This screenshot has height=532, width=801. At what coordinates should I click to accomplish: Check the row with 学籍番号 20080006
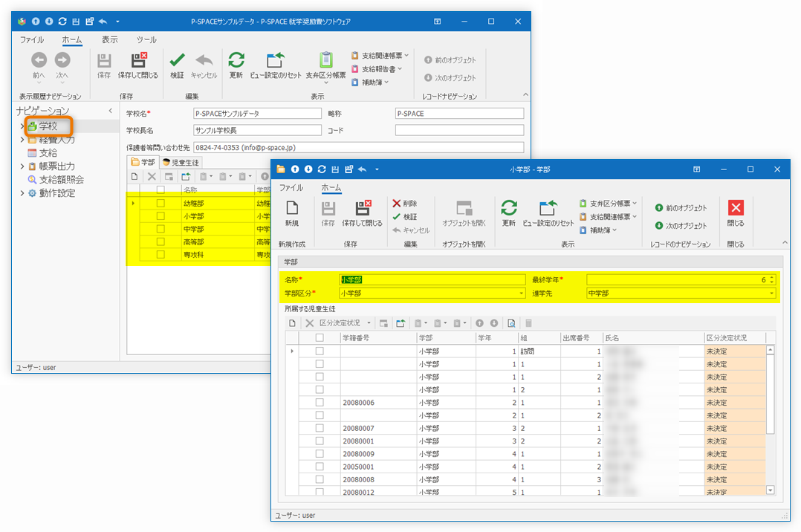coord(320,403)
